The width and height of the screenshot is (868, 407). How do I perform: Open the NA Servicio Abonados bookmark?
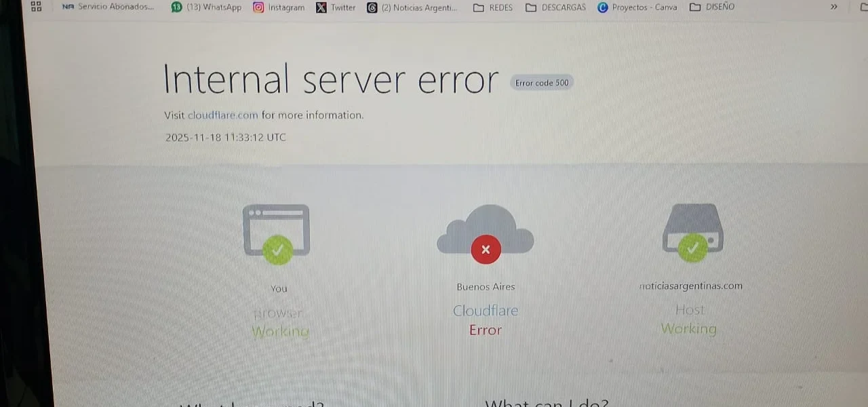(x=108, y=7)
